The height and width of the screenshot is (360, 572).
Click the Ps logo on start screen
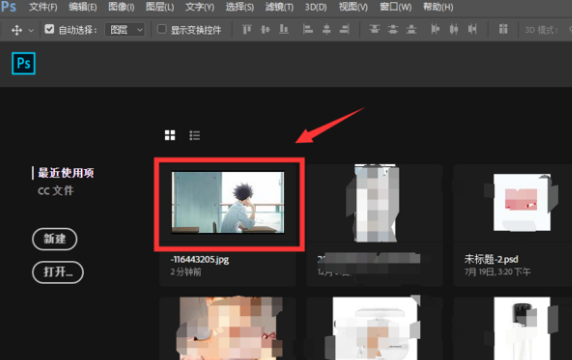(24, 63)
